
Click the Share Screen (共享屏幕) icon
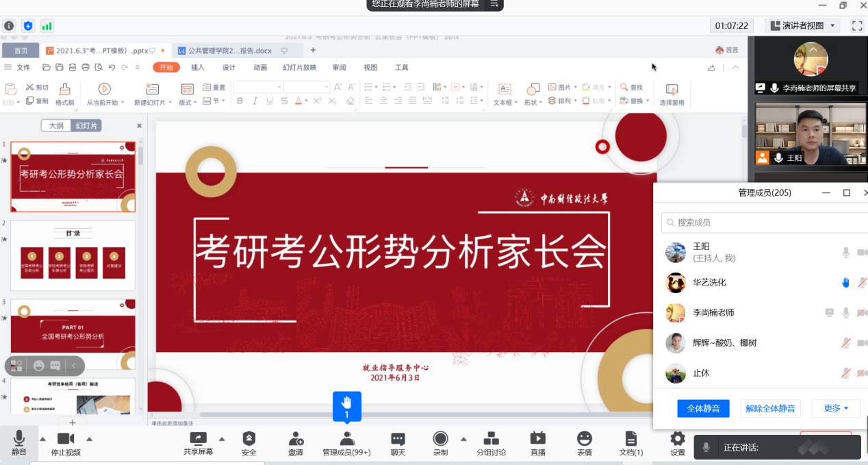coord(198,439)
